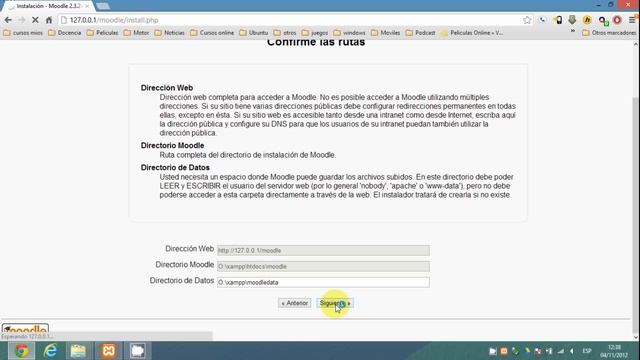Open XAMPP from the taskbar
The height and width of the screenshot is (360, 640).
109,351
